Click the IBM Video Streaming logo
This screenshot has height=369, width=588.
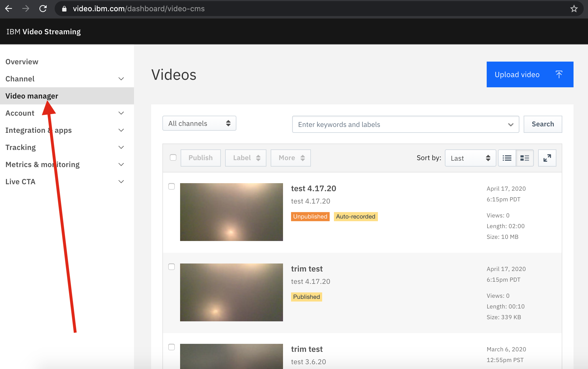tap(43, 32)
